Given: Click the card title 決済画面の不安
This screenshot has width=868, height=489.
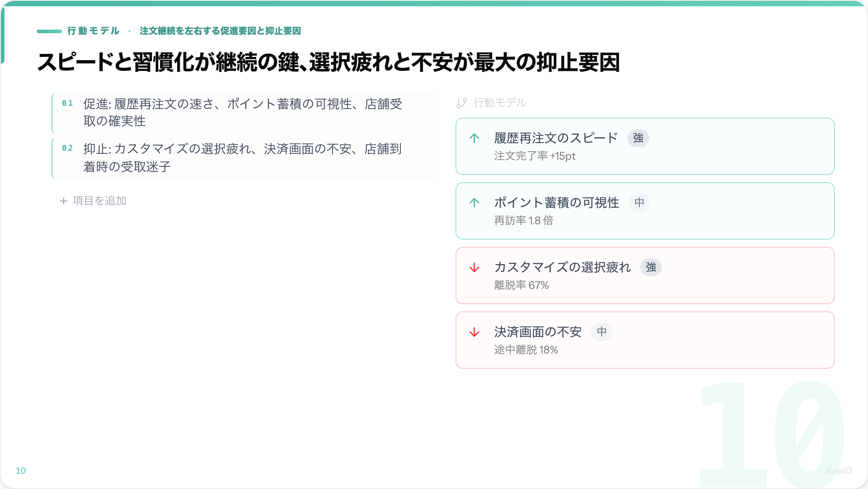Looking at the screenshot, I should 538,332.
